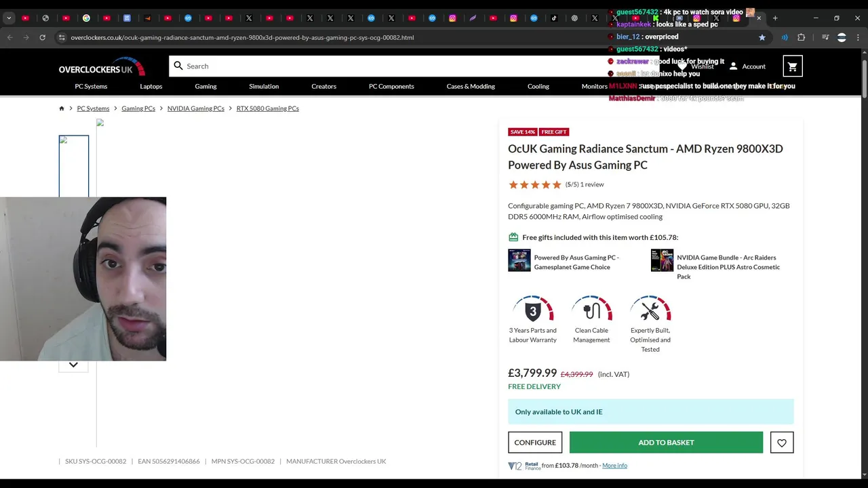Open the Cooling navigation menu
This screenshot has width=868, height=488.
538,86
